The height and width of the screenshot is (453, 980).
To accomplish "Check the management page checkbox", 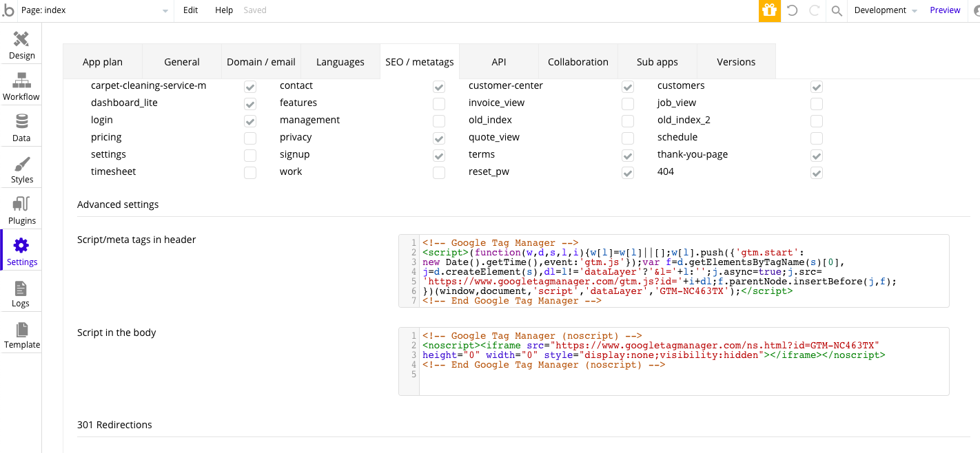I will (x=439, y=121).
